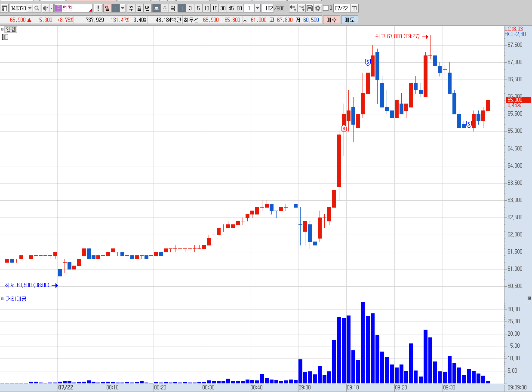This screenshot has width=532, height=392.
Task: Select the 분 (minute) period toggle
Action: click(x=157, y=8)
